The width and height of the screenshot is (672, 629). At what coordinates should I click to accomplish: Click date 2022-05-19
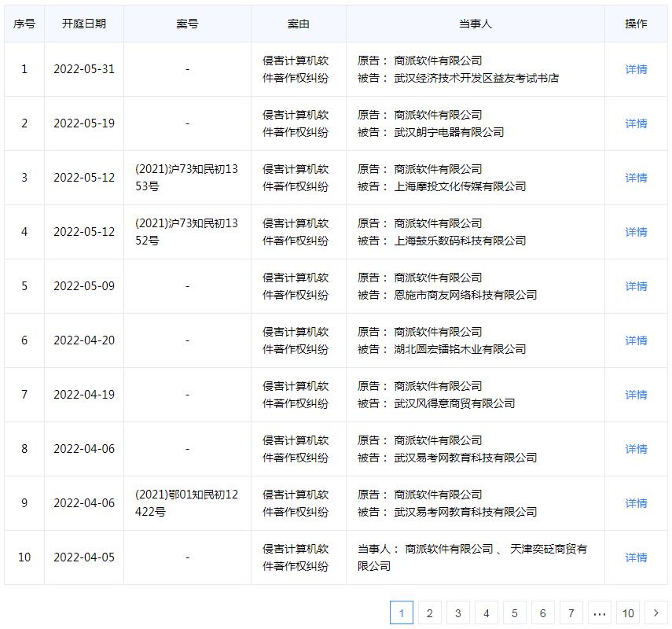click(x=84, y=123)
